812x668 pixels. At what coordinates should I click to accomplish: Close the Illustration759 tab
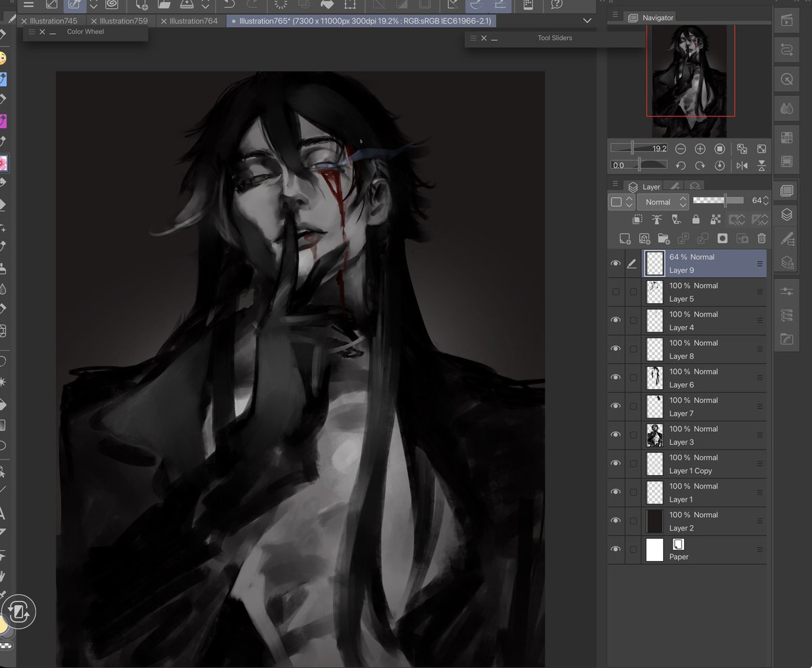pos(94,22)
